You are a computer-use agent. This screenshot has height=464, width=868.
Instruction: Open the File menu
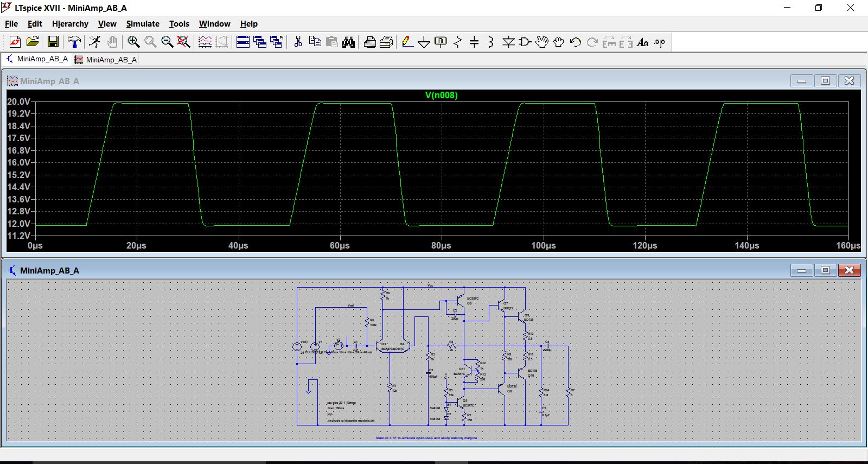tap(11, 24)
